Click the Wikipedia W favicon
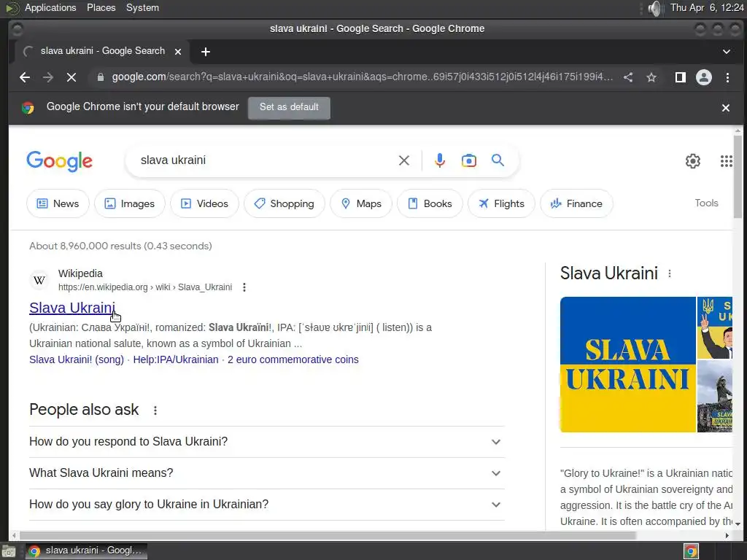Image resolution: width=747 pixels, height=560 pixels. pos(39,280)
